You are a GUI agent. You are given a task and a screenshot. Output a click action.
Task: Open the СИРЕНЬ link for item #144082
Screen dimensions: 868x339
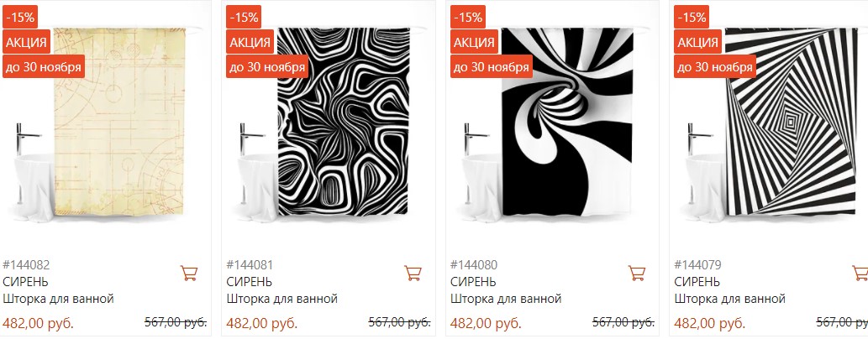25,282
